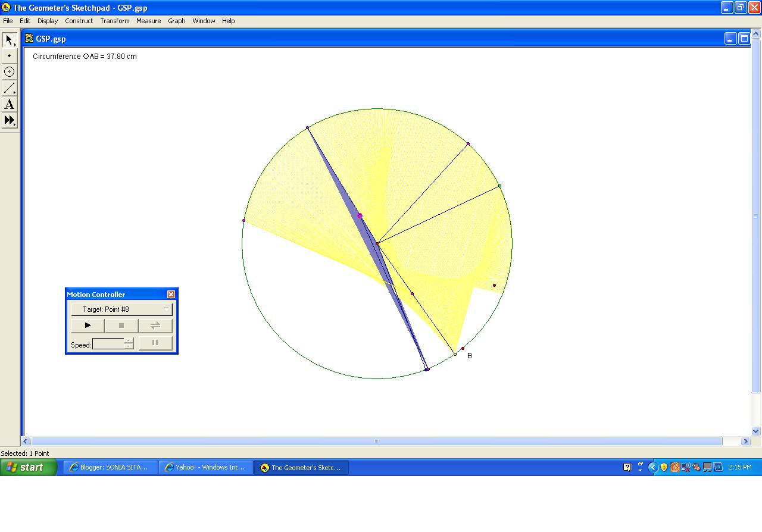Viewport: 762px width, 532px height.
Task: Open the Windows security shield tray icon
Action: pos(663,467)
